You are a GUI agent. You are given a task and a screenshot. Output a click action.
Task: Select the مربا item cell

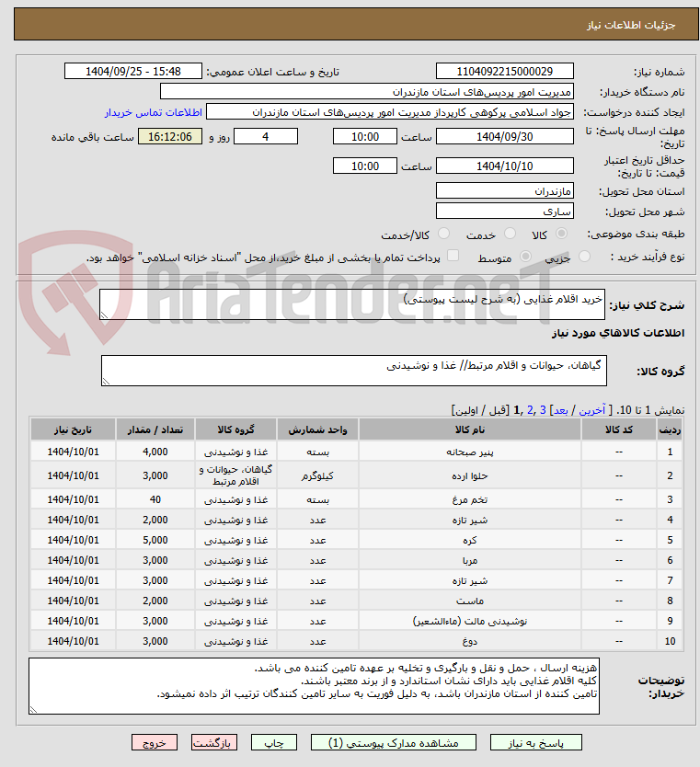(470, 560)
